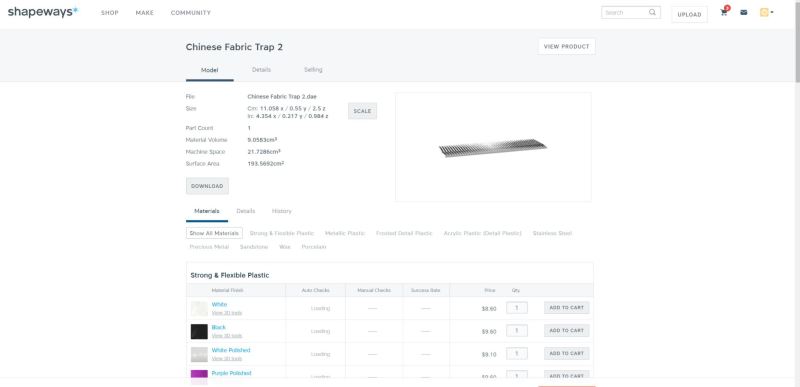Click the Show All Materials filter

214,233
